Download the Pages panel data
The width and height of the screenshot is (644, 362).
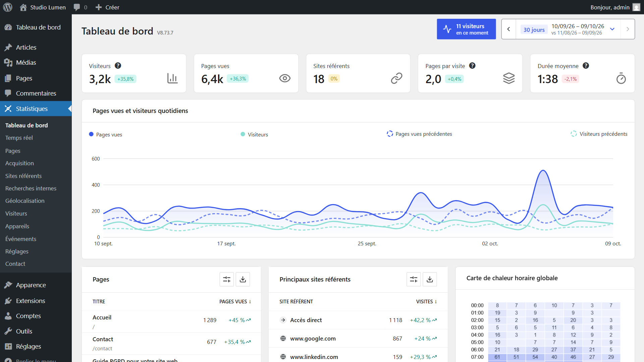click(x=243, y=279)
